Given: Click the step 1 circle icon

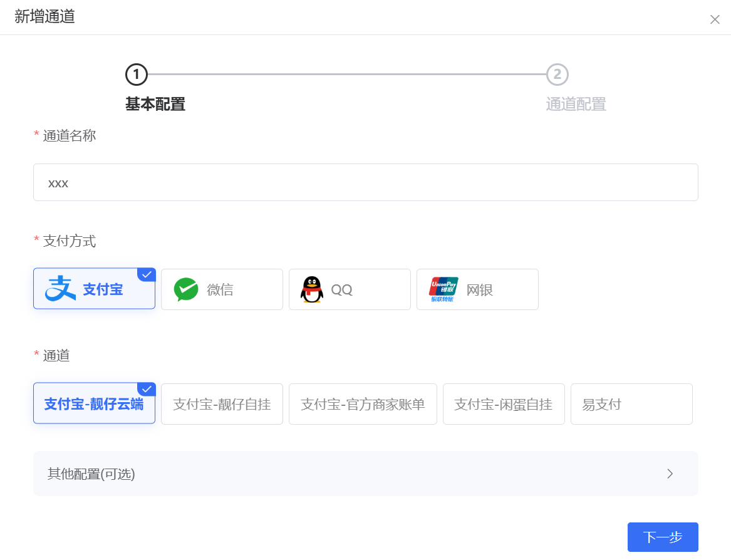Looking at the screenshot, I should tap(137, 75).
